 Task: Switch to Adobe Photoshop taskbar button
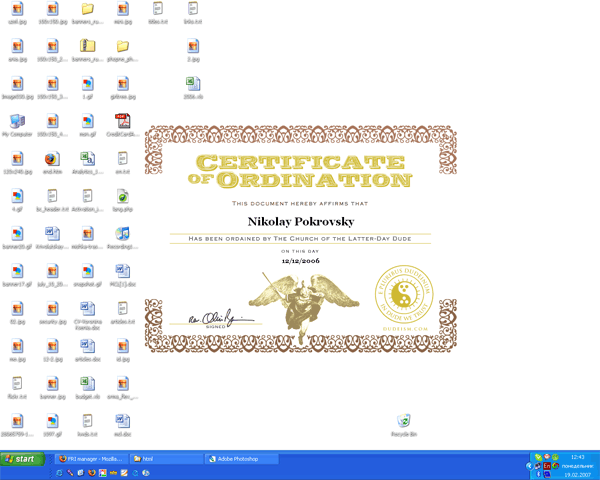pos(241,459)
